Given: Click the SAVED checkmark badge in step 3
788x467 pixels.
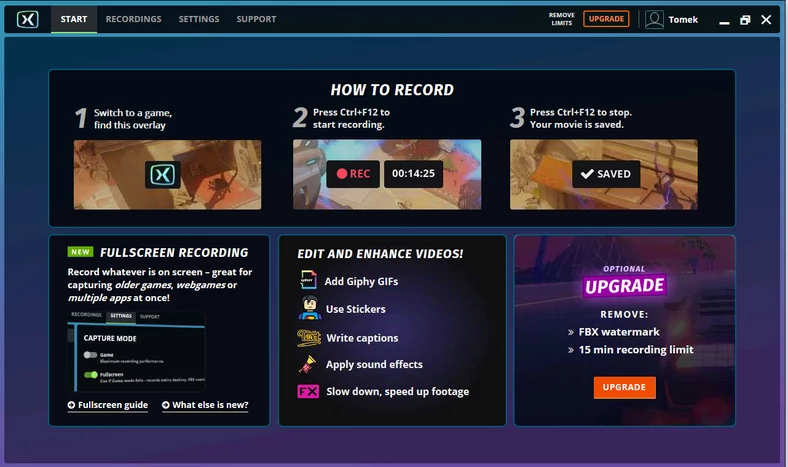Looking at the screenshot, I should [606, 174].
